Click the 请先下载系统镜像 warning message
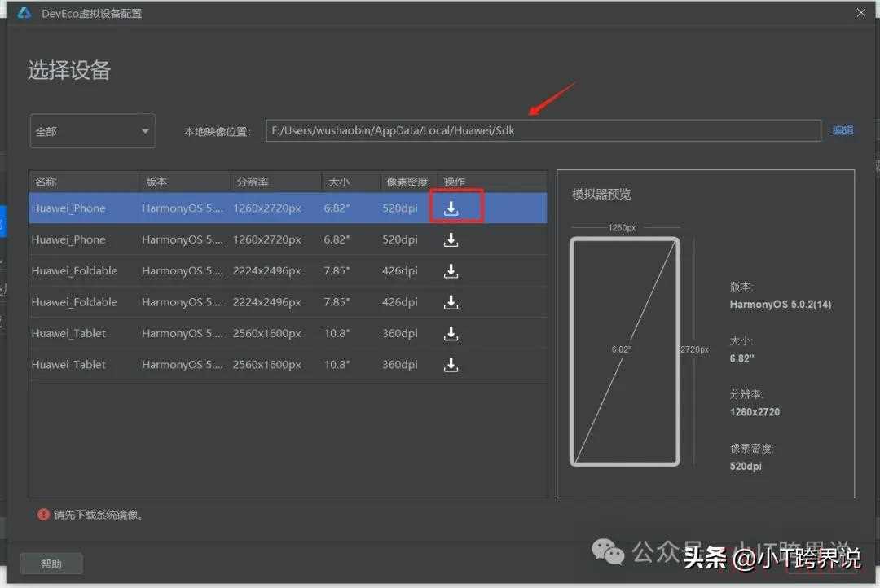This screenshot has width=880, height=588. tap(99, 515)
